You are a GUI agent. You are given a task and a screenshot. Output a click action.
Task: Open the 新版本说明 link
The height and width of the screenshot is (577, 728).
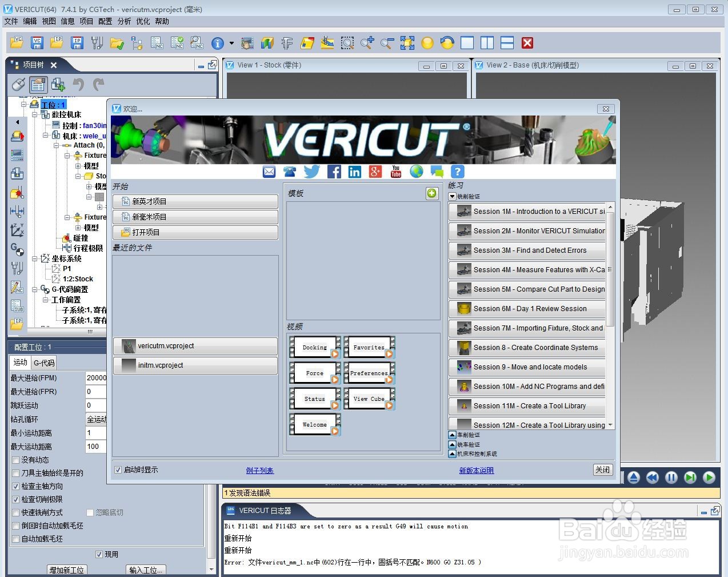click(x=477, y=471)
